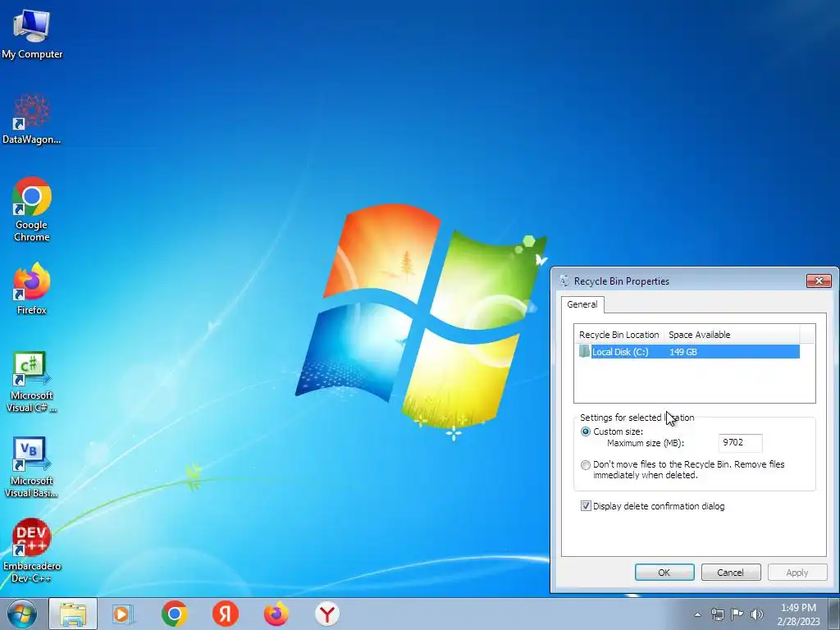Open the My Computer desktop icon

pyautogui.click(x=32, y=34)
